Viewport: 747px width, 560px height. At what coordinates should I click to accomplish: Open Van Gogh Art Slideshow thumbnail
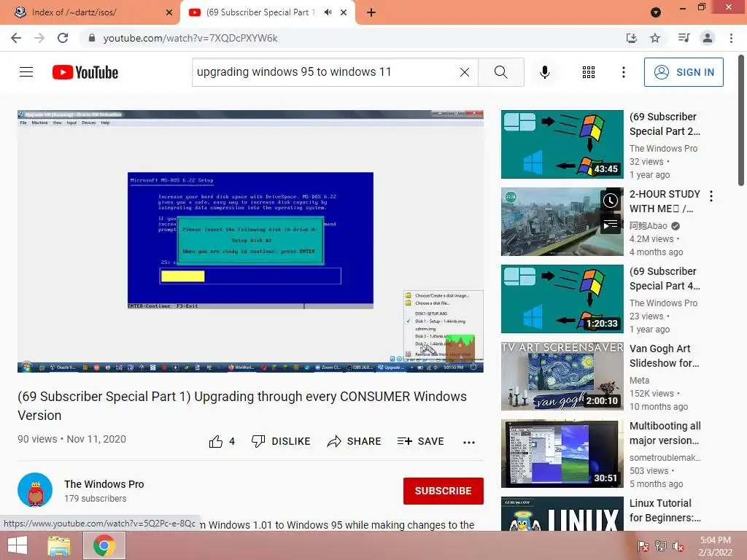[x=562, y=376]
